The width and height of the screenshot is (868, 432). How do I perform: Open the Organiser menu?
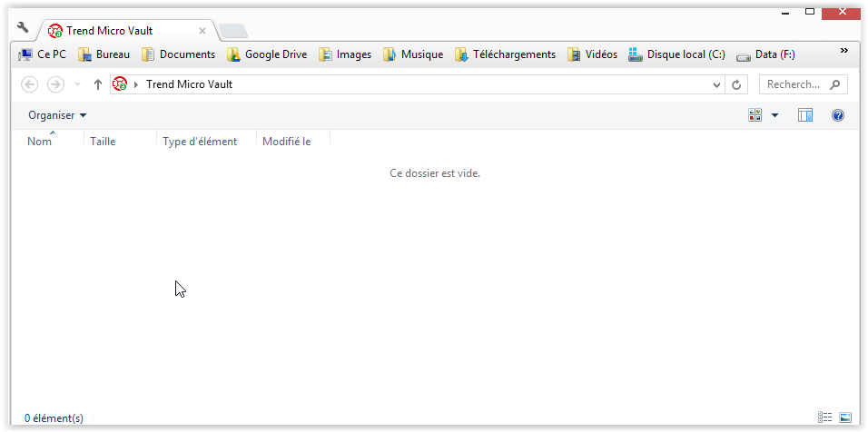[x=57, y=115]
